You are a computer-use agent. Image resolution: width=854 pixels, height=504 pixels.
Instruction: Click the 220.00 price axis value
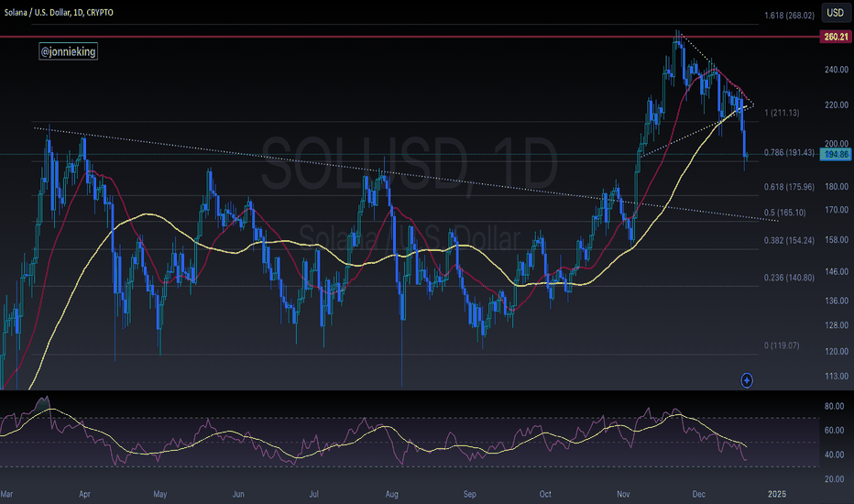tap(837, 105)
